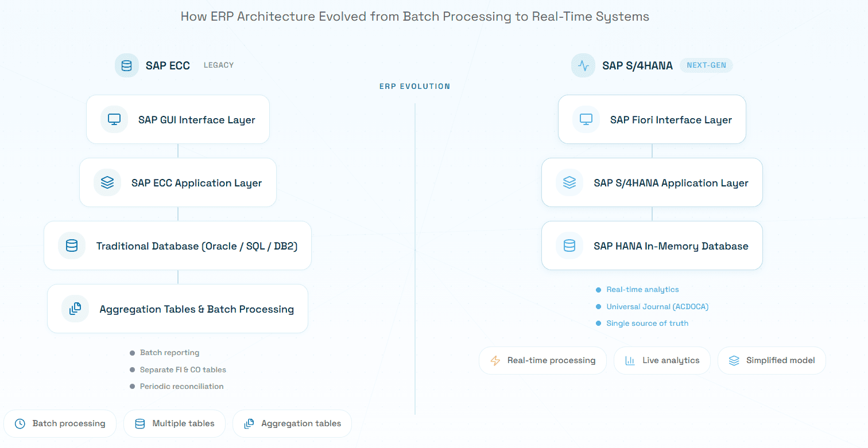This screenshot has height=448, width=868.
Task: Click the Simplified model chip
Action: pyautogui.click(x=772, y=361)
